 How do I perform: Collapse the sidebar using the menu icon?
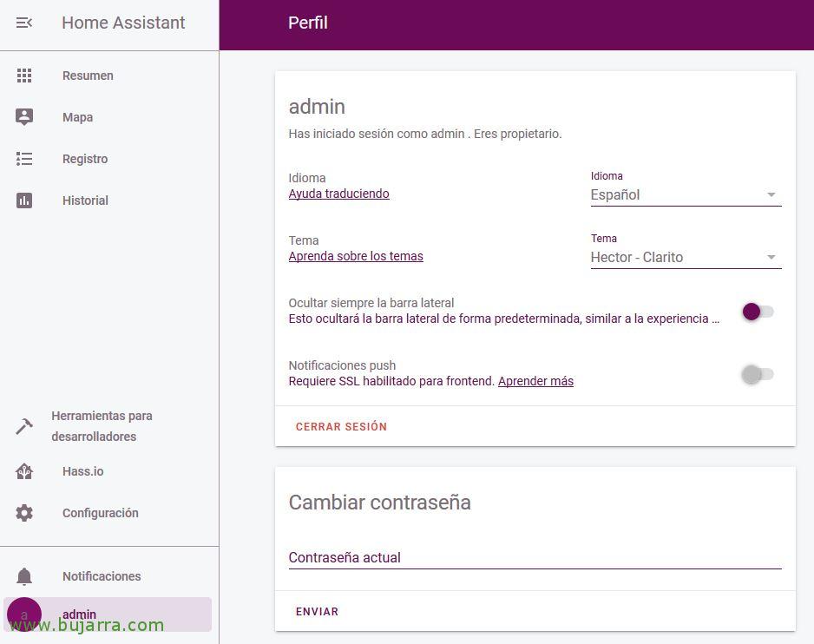pos(24,23)
